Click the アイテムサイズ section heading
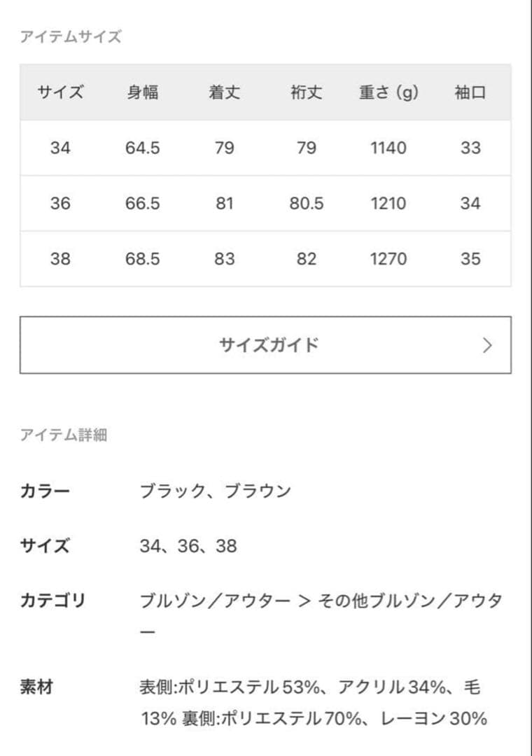This screenshot has height=756, width=532. pyautogui.click(x=70, y=36)
